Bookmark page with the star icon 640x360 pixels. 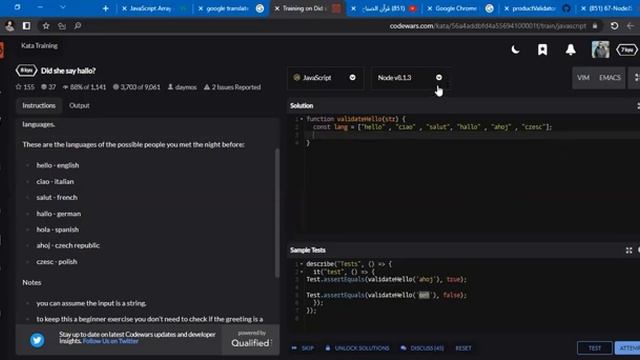(x=46, y=26)
